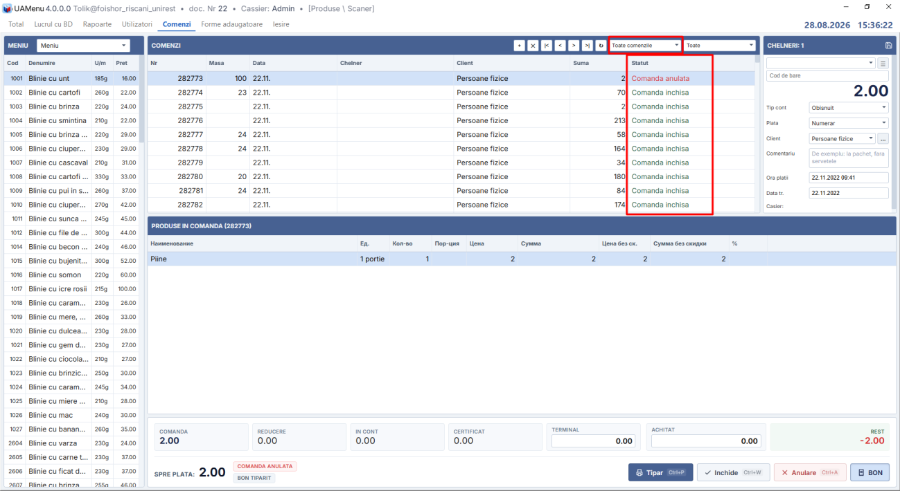
Task: Click the save icon in Chelneri header
Action: pyautogui.click(x=888, y=45)
